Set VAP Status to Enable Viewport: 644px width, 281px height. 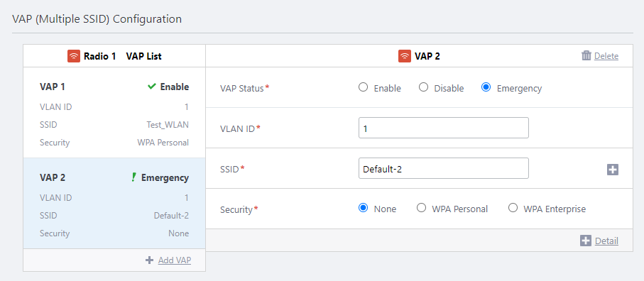(x=363, y=87)
